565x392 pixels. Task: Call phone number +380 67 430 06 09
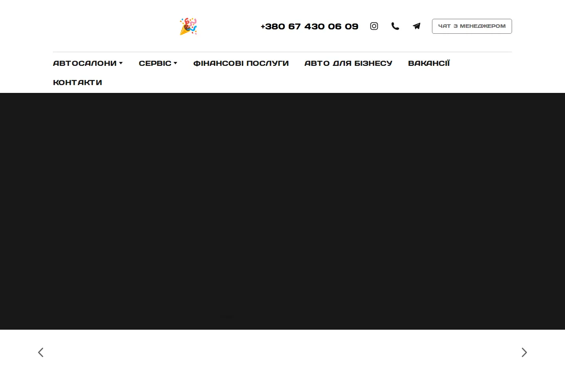pos(310,26)
